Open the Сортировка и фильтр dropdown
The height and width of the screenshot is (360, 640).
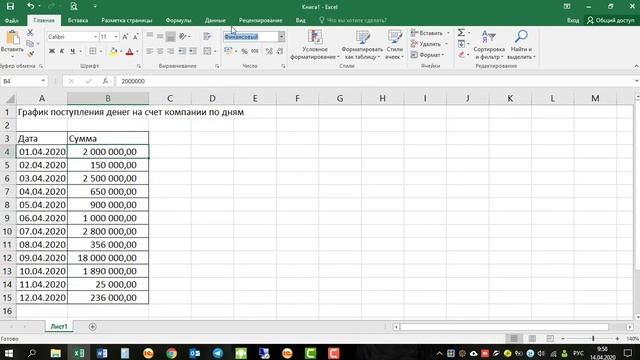(x=489, y=45)
